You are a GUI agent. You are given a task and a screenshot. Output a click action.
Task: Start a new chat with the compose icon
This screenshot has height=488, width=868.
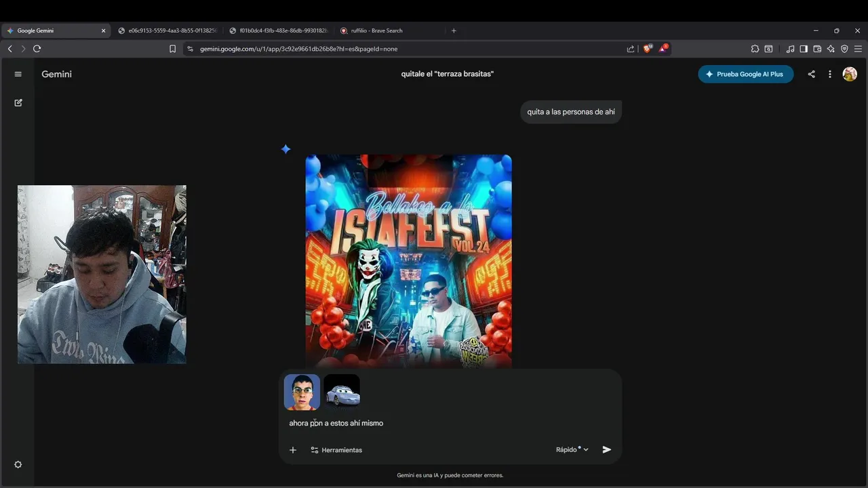pyautogui.click(x=18, y=103)
